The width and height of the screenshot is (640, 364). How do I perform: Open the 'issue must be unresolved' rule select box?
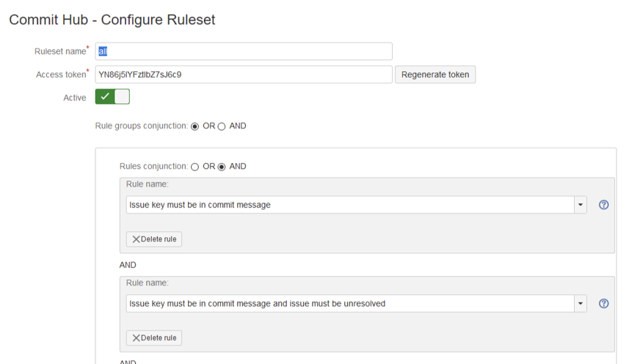pyautogui.click(x=349, y=304)
